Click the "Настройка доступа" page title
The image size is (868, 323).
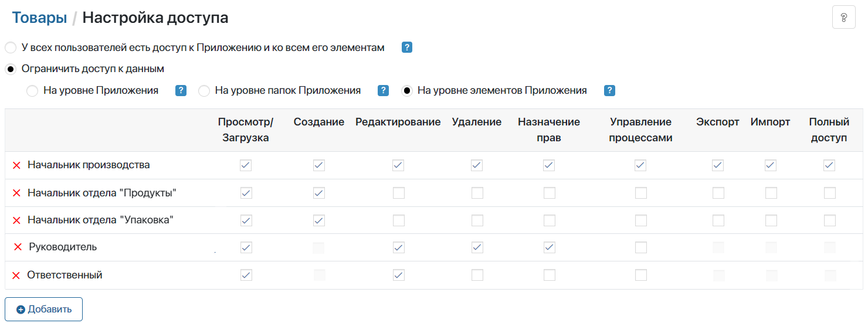[155, 18]
